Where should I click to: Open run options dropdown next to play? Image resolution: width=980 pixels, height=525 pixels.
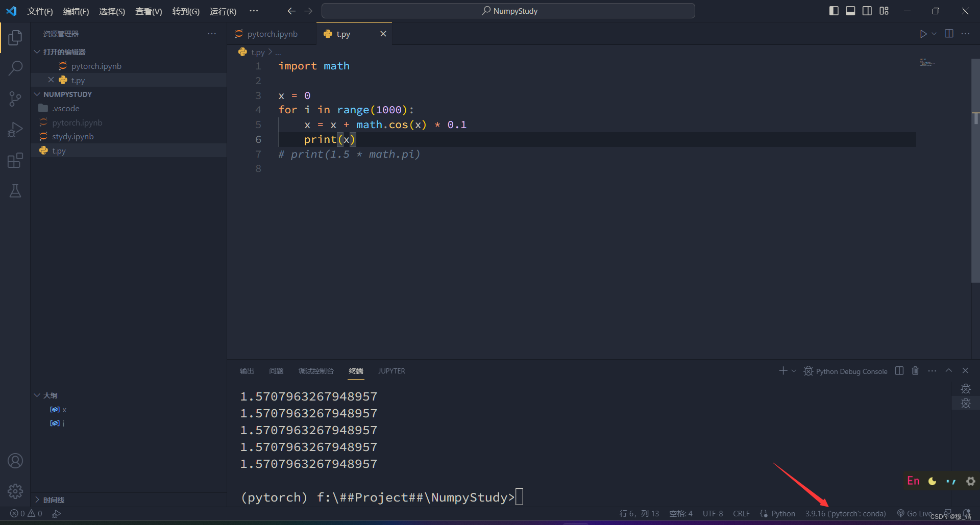pos(934,34)
